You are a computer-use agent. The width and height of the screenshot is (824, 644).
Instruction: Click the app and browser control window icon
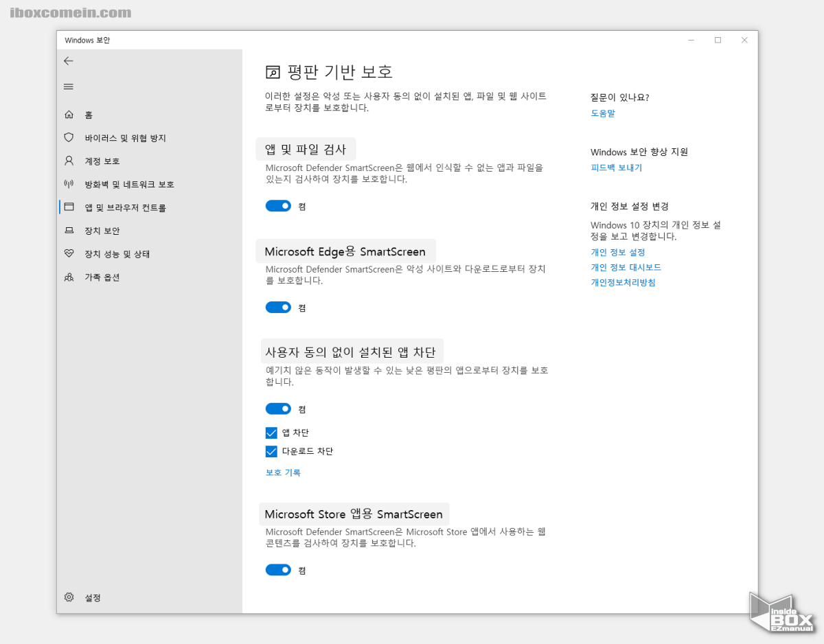tap(69, 207)
